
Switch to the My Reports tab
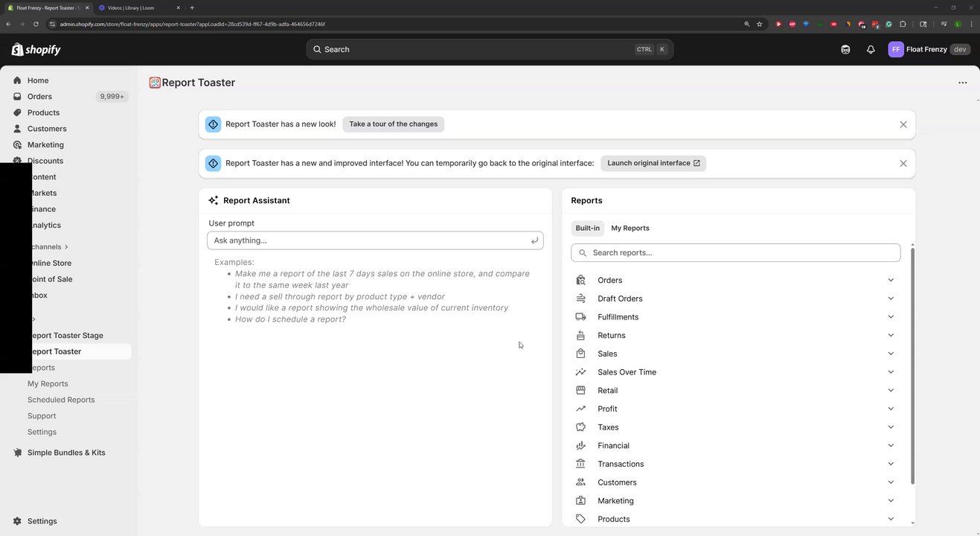630,229
